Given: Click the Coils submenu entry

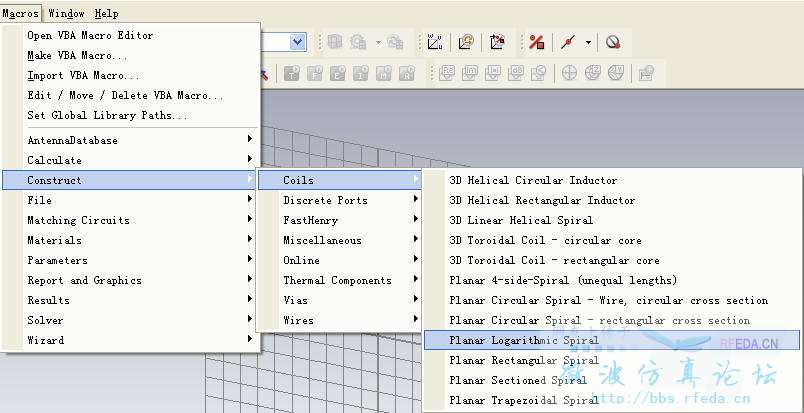Looking at the screenshot, I should (x=340, y=180).
